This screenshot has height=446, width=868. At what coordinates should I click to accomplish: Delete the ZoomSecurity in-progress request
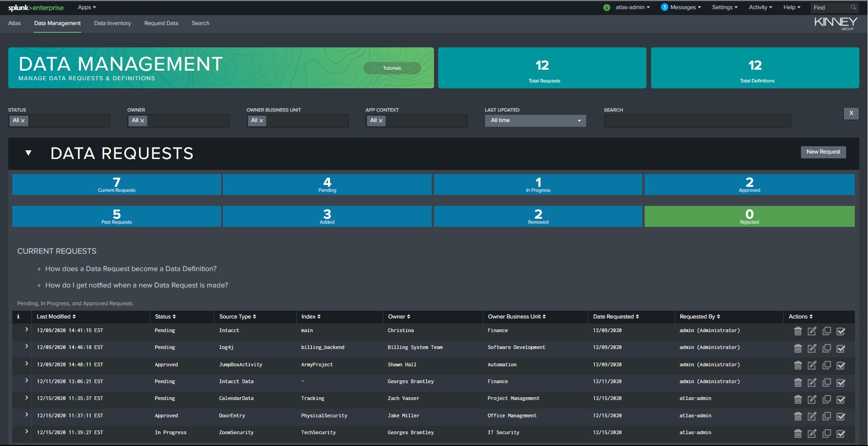798,432
